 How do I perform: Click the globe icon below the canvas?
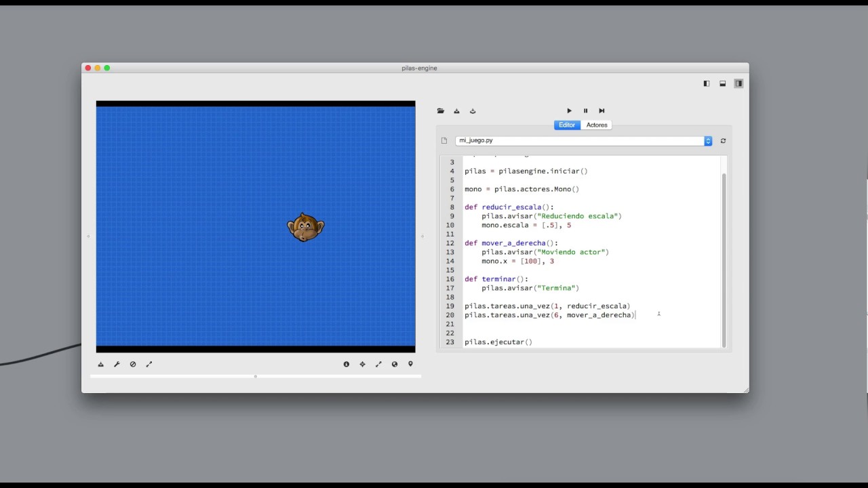tap(395, 364)
